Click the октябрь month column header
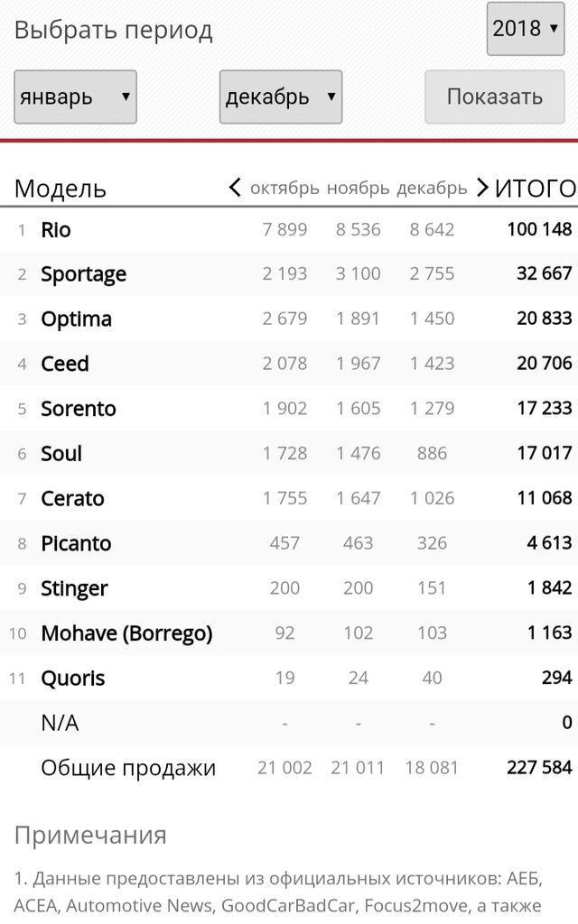 284,188
